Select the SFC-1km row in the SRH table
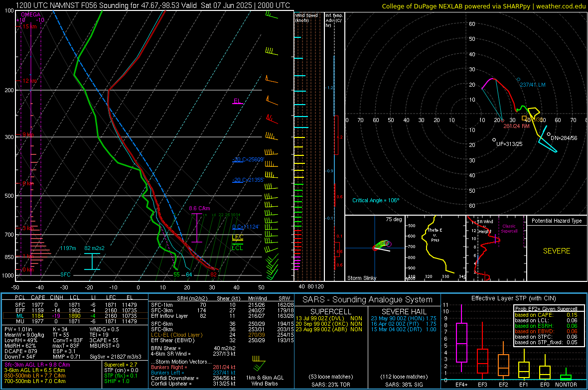This screenshot has width=588, height=390. click(x=222, y=305)
